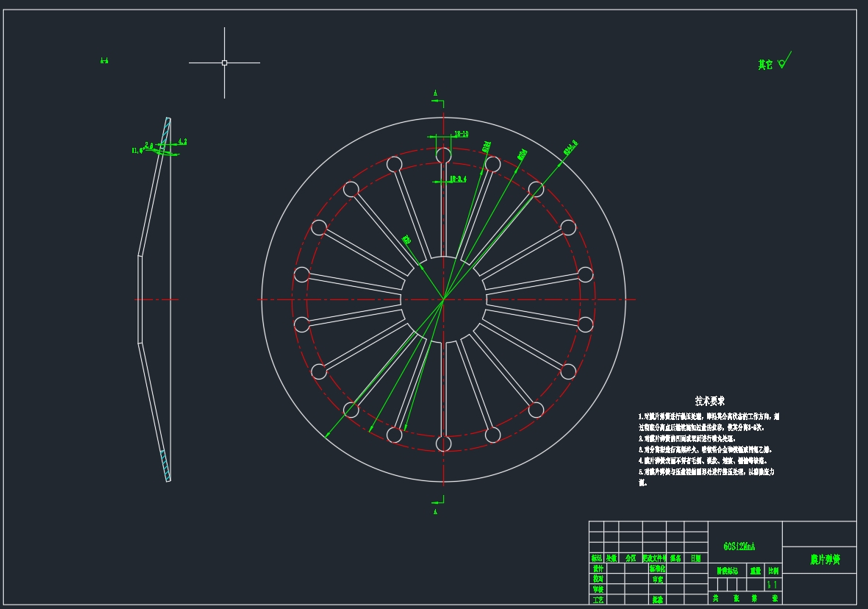Select technical requirement line 3 text
This screenshot has width=868, height=609.
705,449
